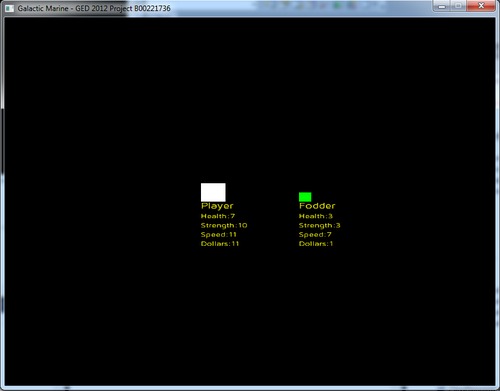The width and height of the screenshot is (500, 391).
Task: Click Player's Strength:10 stat
Action: 224,225
